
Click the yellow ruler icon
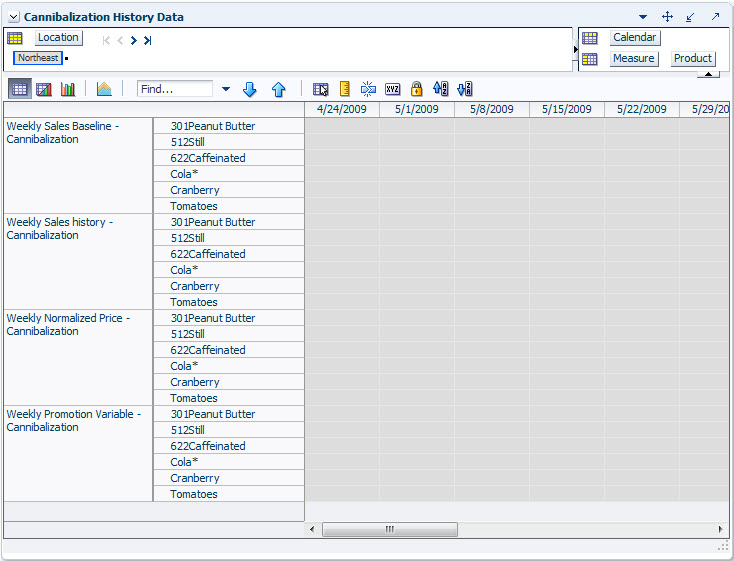click(x=345, y=89)
